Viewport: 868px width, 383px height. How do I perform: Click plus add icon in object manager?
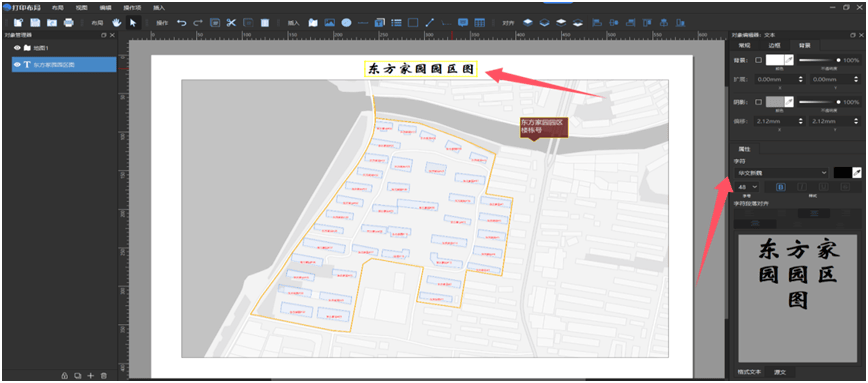[91, 376]
